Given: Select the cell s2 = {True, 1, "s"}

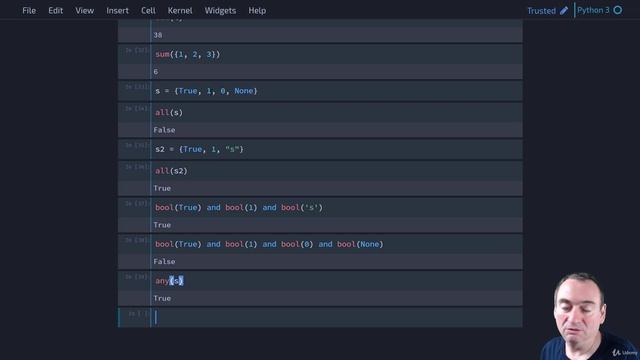Looking at the screenshot, I should pyautogui.click(x=337, y=149).
